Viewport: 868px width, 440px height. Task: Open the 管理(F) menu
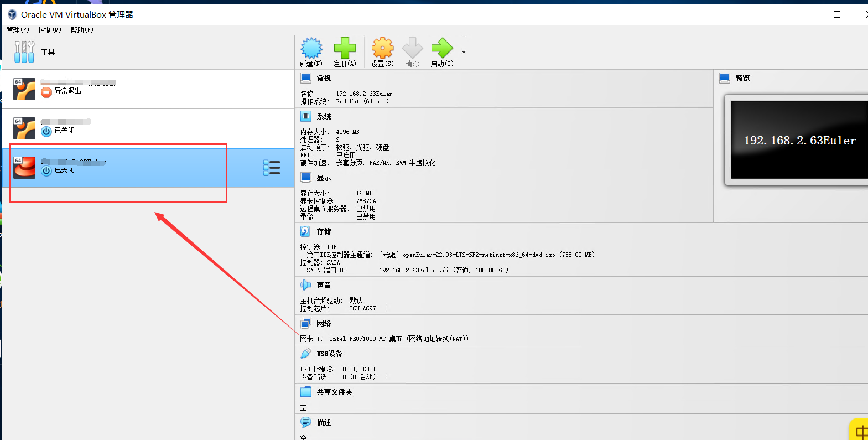[18, 30]
